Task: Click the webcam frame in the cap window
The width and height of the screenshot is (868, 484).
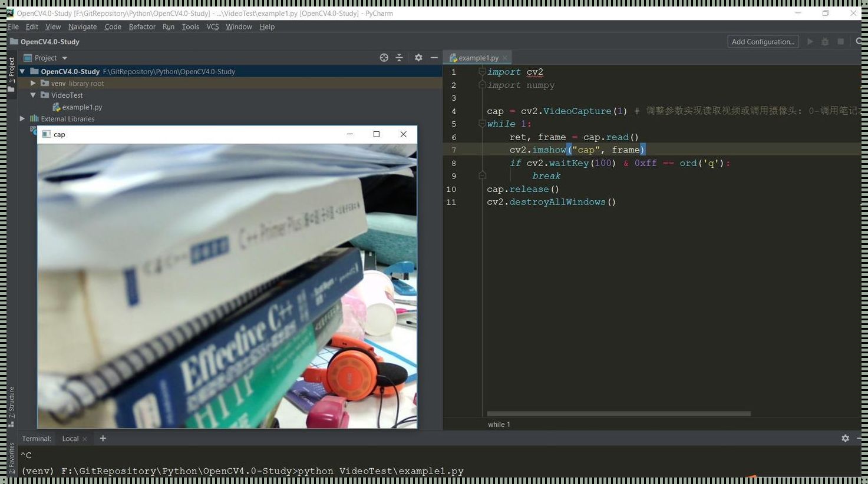Action: [227, 286]
